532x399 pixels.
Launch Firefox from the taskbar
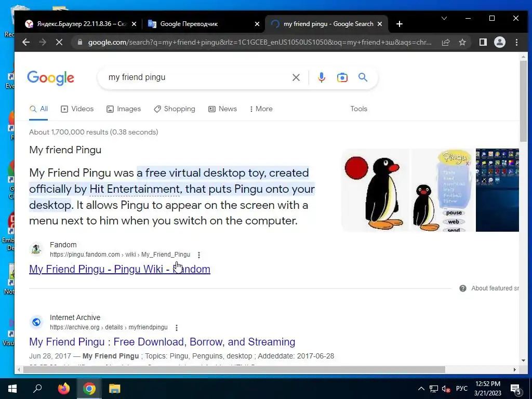(63, 389)
